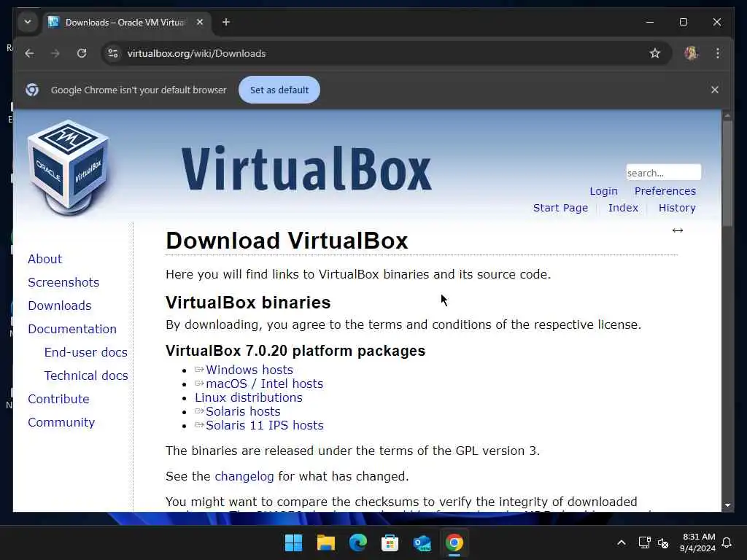The image size is (747, 560).
Task: Click the muted volume tray icon
Action: coord(662,542)
